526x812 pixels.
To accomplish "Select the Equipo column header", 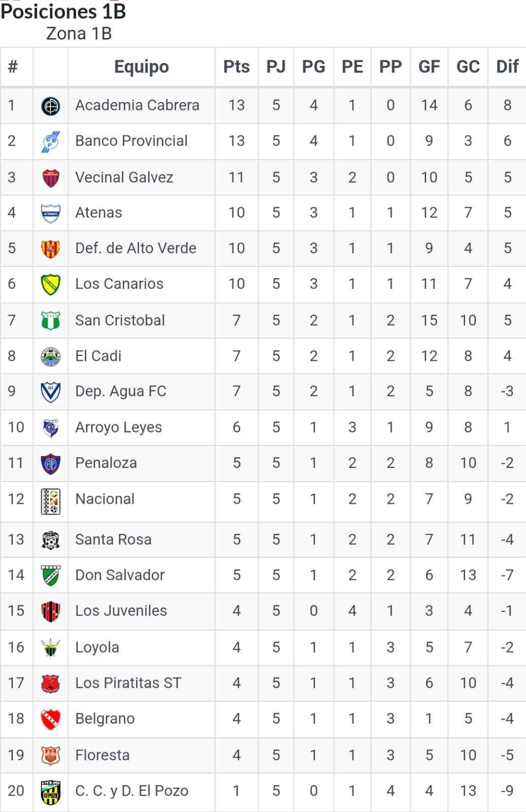I will tap(142, 66).
